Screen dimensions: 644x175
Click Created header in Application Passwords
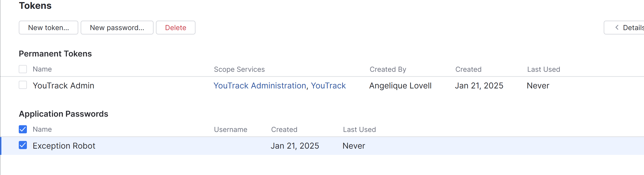[284, 130]
